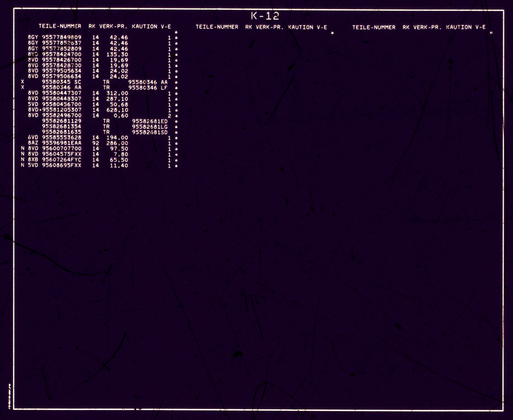The image size is (513, 420).
Task: Click the 6VD code prefix
Action: (33, 138)
